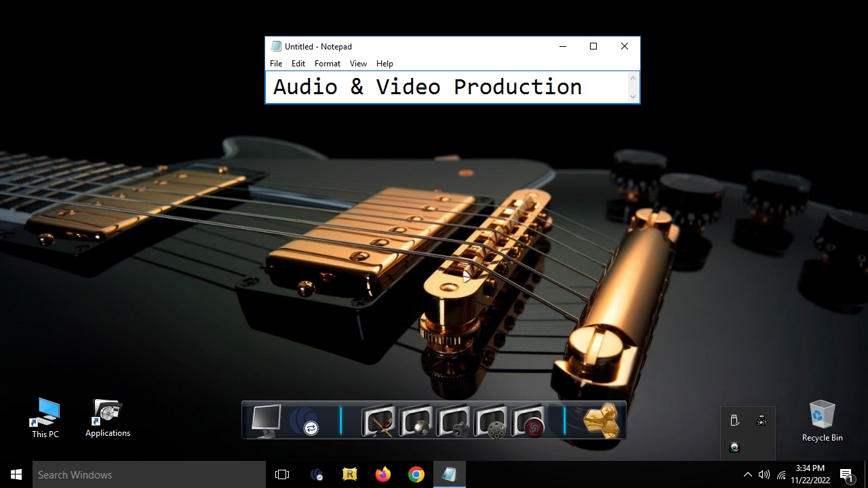Open the globe folder in the dock
Image resolution: width=868 pixels, height=488 pixels.
416,421
